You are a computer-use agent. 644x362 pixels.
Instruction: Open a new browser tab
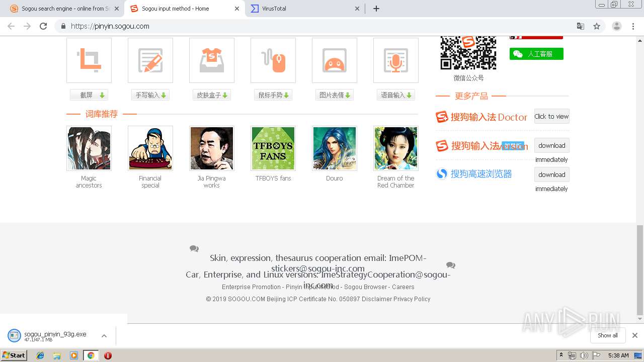(x=376, y=9)
